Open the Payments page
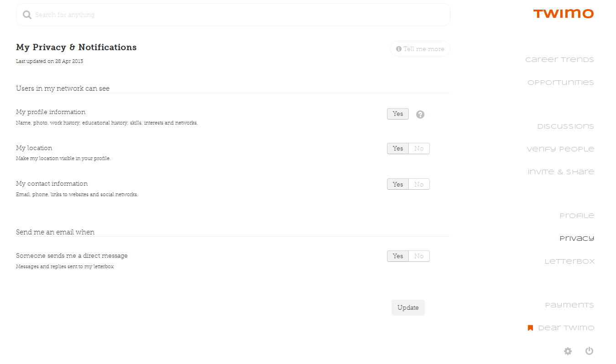 point(569,305)
